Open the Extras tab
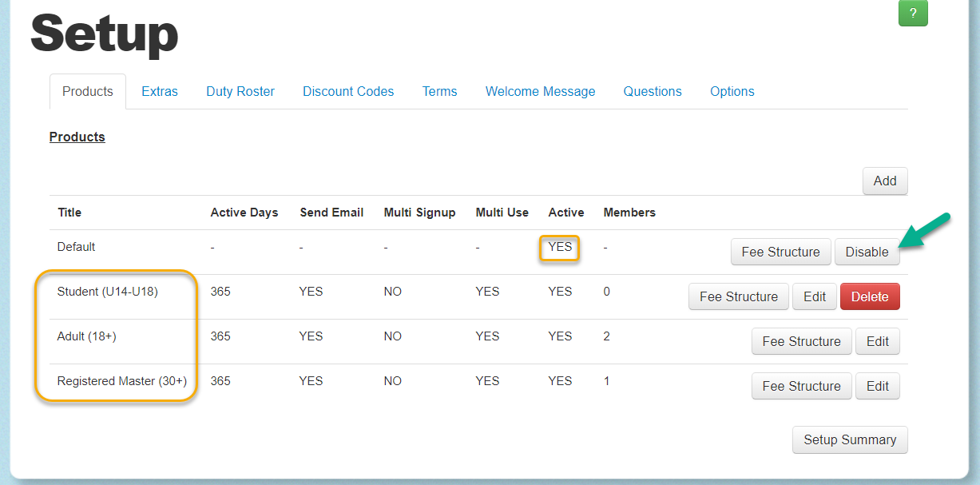Screen dimensions: 980x485 (160, 91)
